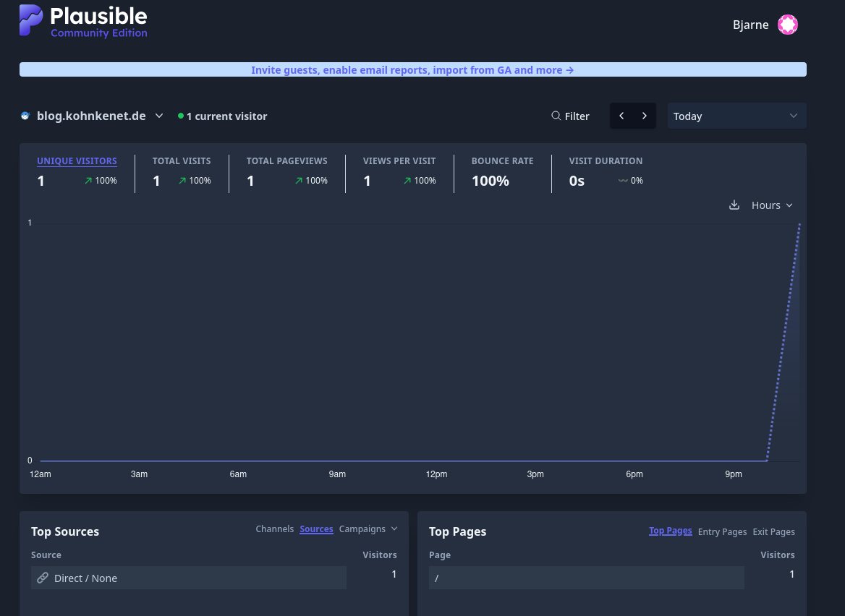845x616 pixels.
Task: Click the Top Pages heading text
Action: pos(457,532)
